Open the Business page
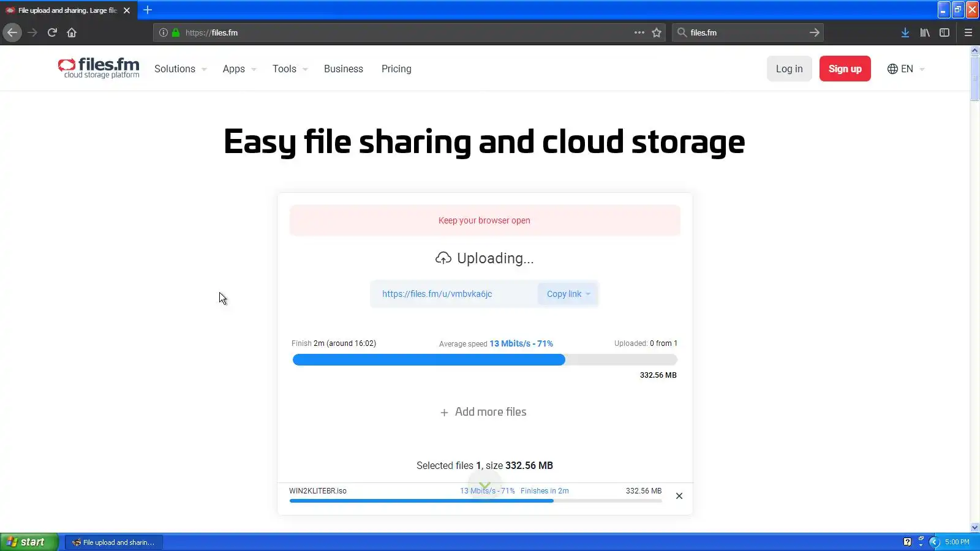Image resolution: width=980 pixels, height=551 pixels. (344, 69)
